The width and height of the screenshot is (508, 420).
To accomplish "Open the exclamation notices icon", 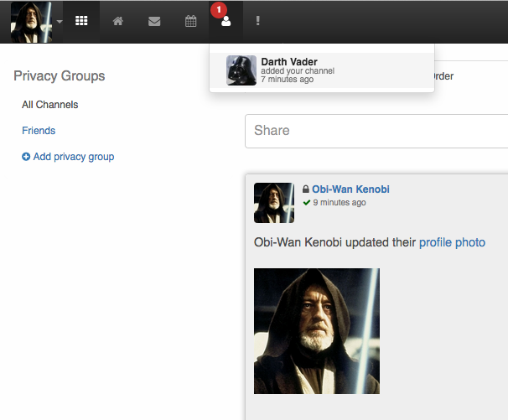I will coord(258,21).
